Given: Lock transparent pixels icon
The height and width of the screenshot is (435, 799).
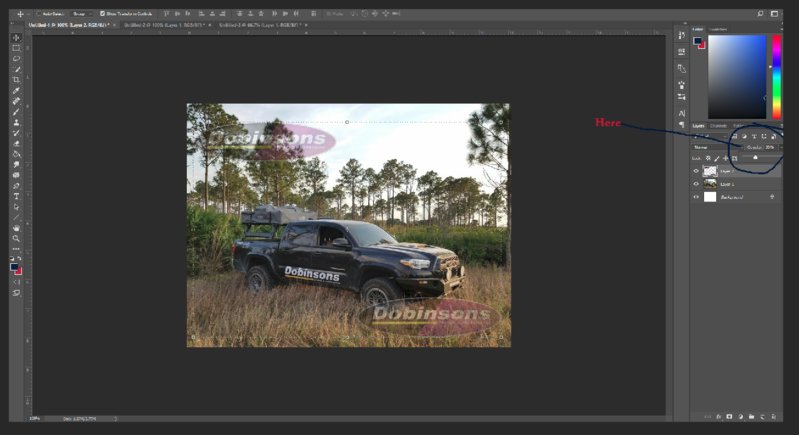Looking at the screenshot, I should [708, 158].
